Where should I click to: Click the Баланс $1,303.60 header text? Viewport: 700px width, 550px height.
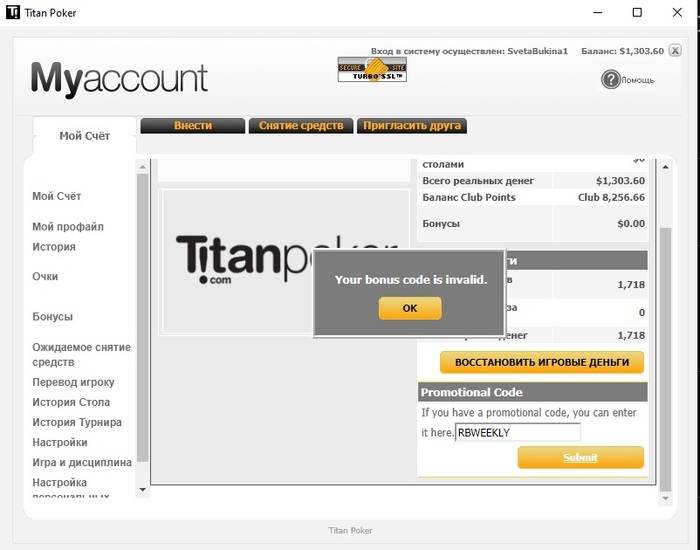[x=622, y=51]
